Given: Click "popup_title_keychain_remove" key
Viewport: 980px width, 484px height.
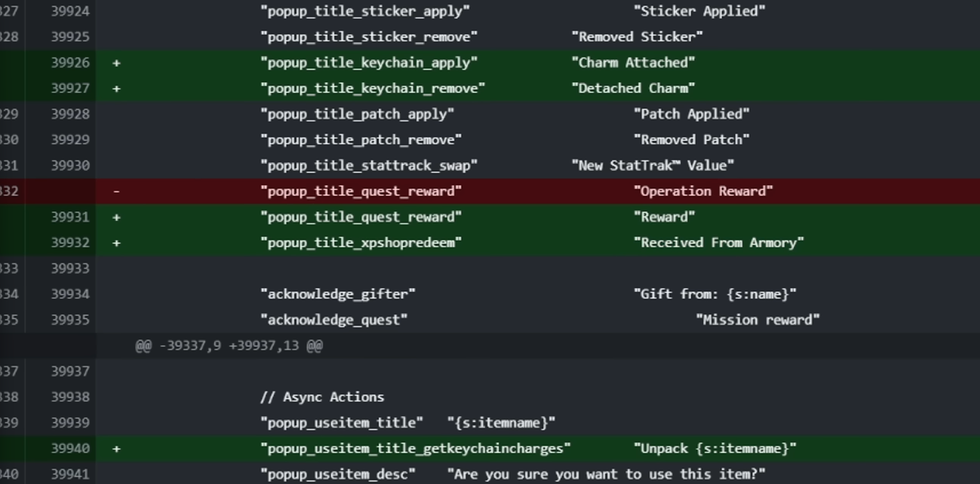Looking at the screenshot, I should tap(373, 88).
